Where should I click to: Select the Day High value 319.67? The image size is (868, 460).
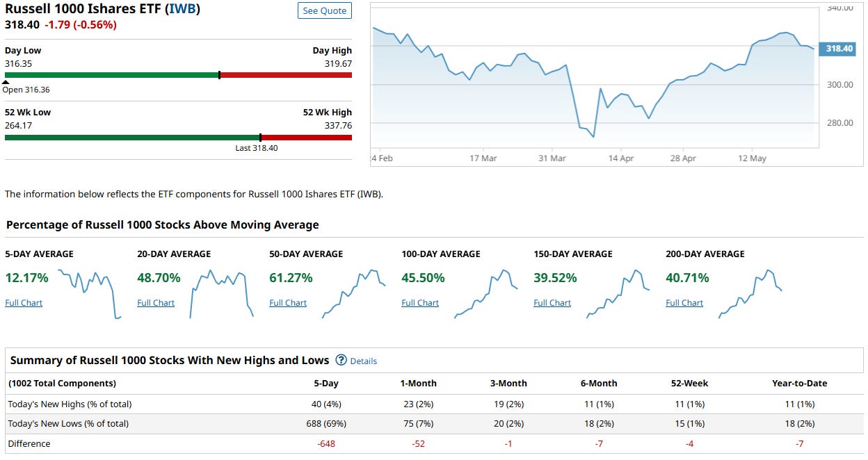(x=338, y=63)
